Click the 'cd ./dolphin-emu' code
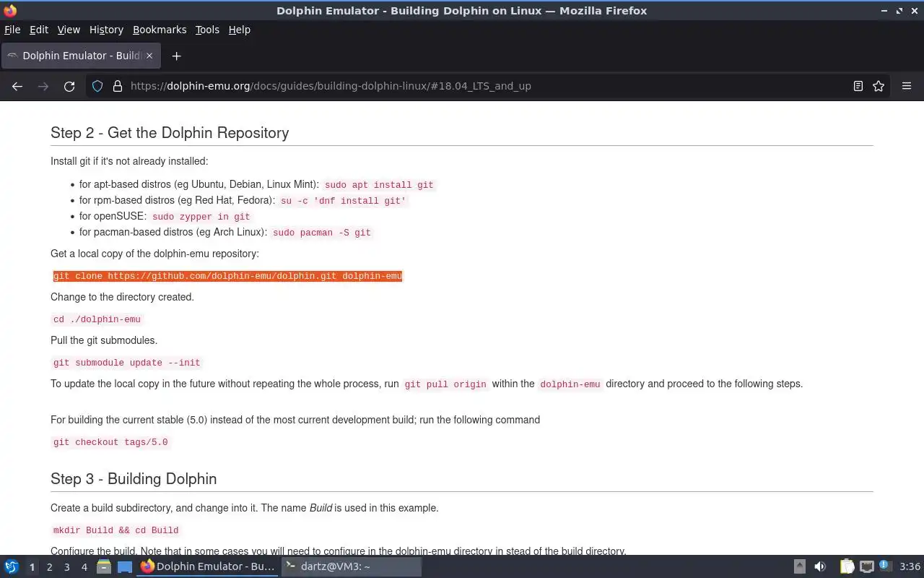Viewport: 924px width, 578px height. 97,319
